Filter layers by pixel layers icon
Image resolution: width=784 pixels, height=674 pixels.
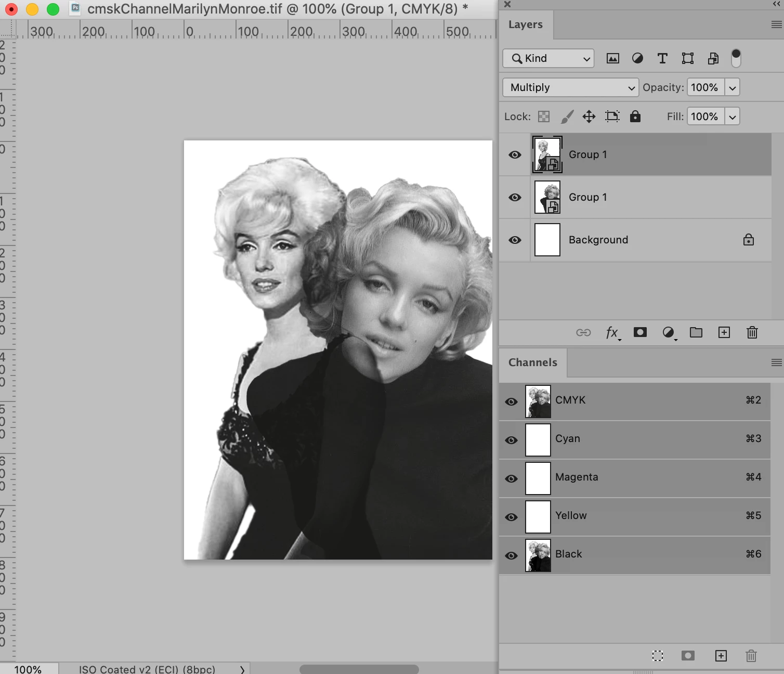point(613,58)
